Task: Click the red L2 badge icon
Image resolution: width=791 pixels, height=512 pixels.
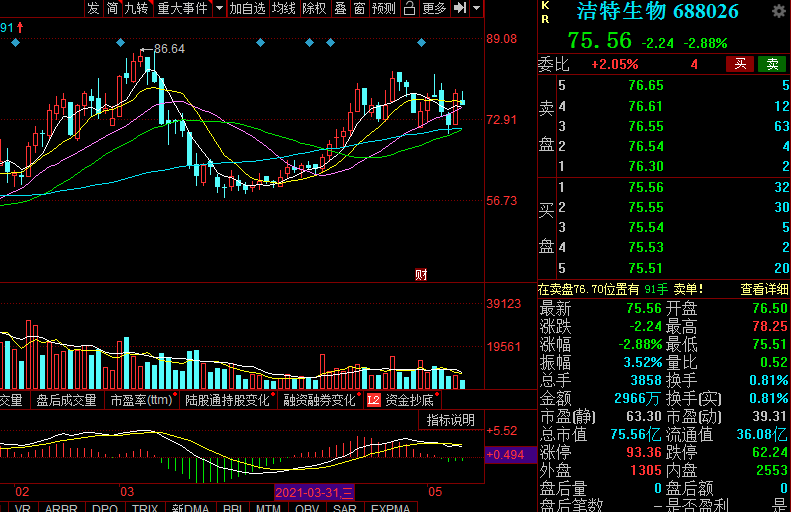Action: point(373,400)
